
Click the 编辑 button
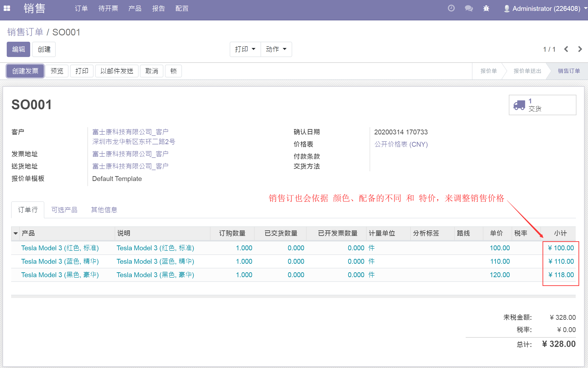coord(19,49)
